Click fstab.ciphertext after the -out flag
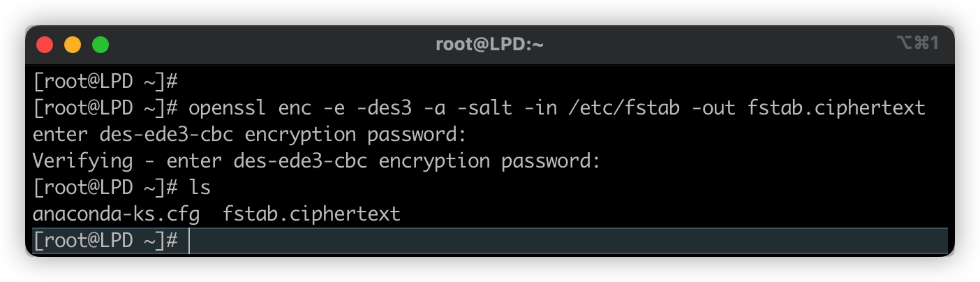 pyautogui.click(x=836, y=108)
